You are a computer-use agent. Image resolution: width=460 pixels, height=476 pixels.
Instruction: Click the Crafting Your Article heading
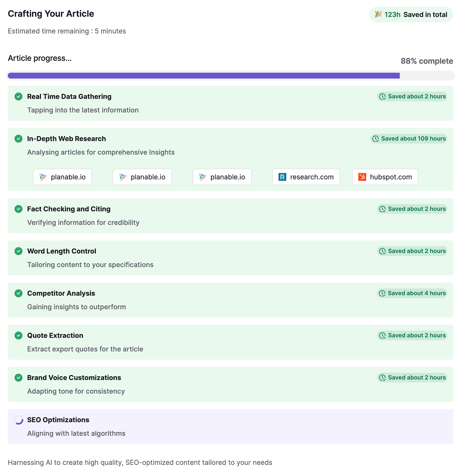51,14
